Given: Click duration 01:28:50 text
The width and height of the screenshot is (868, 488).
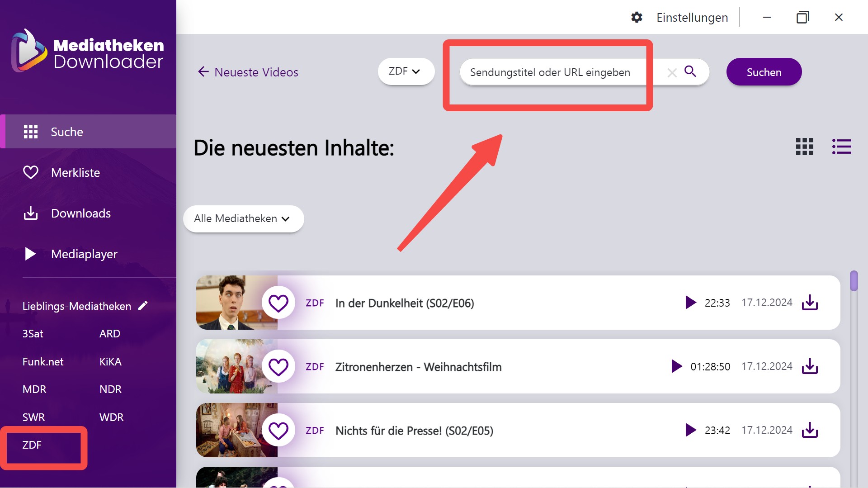Looking at the screenshot, I should (710, 367).
